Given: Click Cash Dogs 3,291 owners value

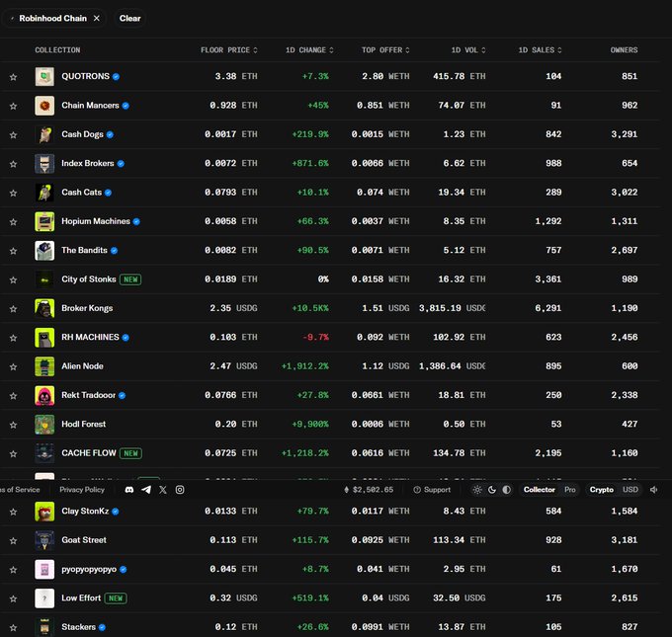Looking at the screenshot, I should [624, 134].
